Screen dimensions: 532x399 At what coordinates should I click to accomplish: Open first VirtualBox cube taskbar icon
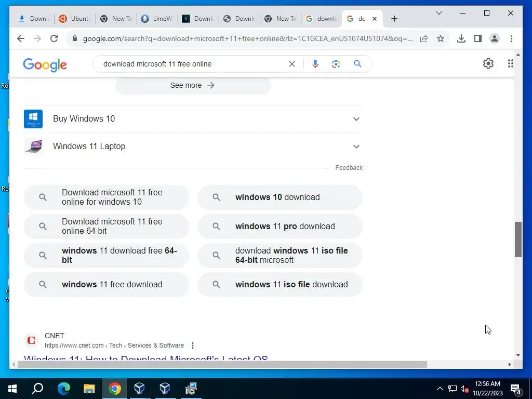[x=139, y=389]
